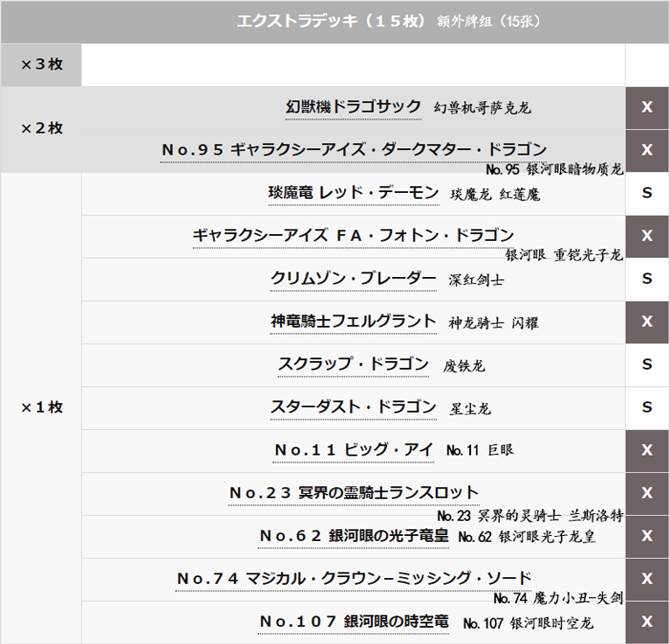
Task: Select the ×２枚 row label
Action: click(41, 129)
